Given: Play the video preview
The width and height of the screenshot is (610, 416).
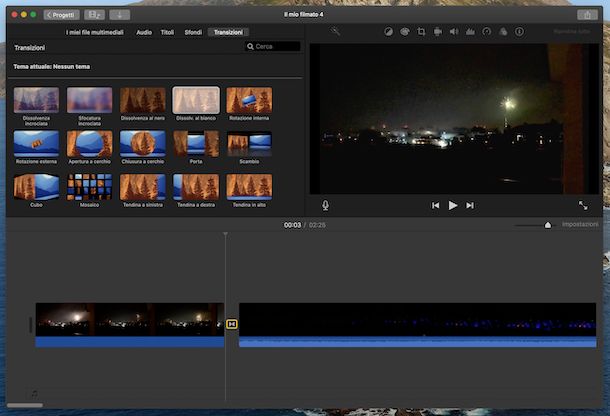Looking at the screenshot, I should (452, 205).
